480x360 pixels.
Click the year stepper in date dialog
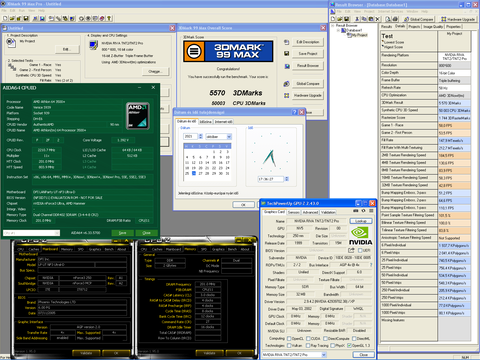pyautogui.click(x=200, y=136)
